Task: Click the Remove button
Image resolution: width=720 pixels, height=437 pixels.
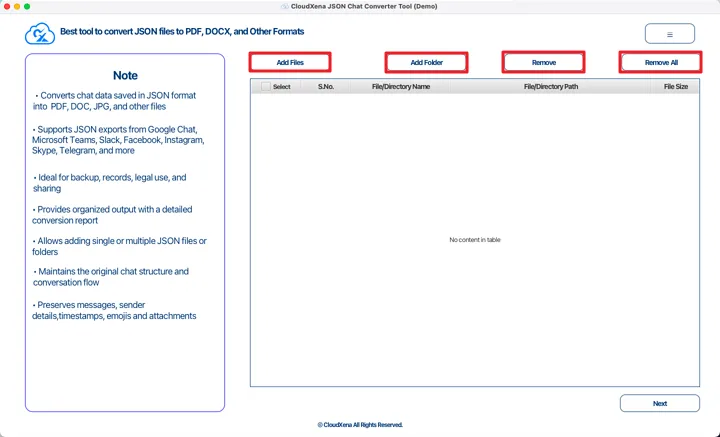Action: tap(544, 62)
